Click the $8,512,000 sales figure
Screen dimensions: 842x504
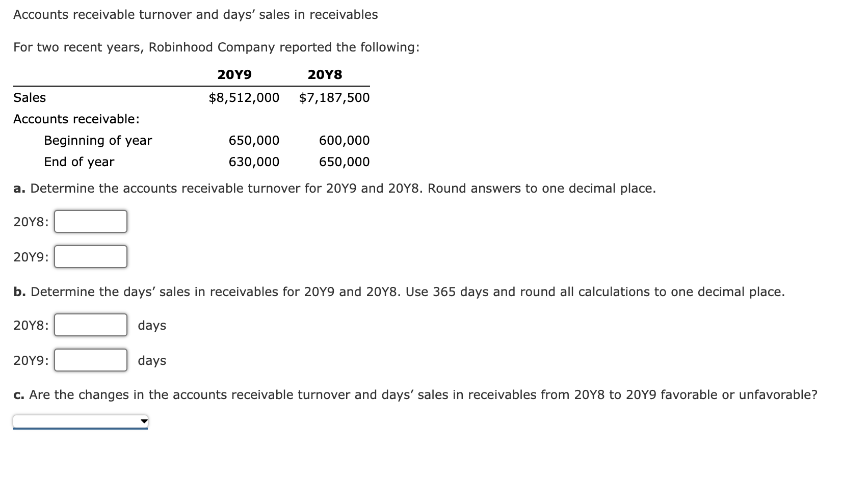point(243,97)
